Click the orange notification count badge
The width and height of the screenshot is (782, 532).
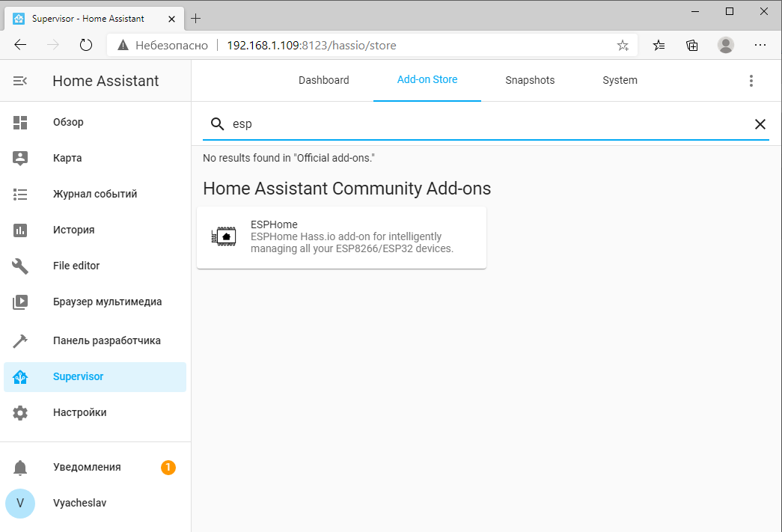click(168, 467)
